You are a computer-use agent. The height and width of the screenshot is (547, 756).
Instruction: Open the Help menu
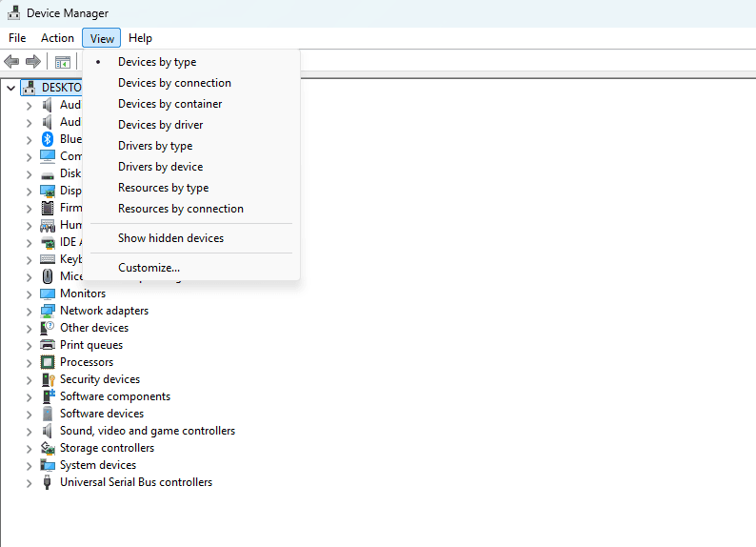click(x=140, y=38)
